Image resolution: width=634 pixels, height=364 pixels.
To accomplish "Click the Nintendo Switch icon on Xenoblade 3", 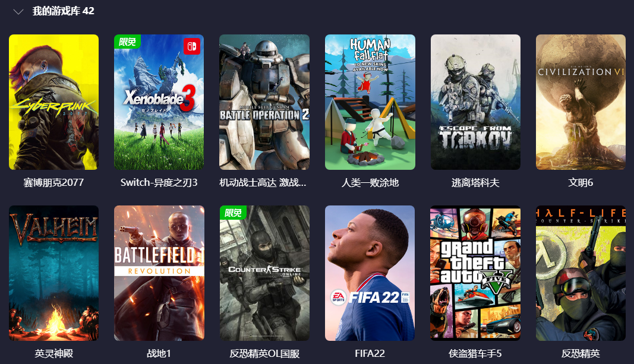I will (x=192, y=46).
